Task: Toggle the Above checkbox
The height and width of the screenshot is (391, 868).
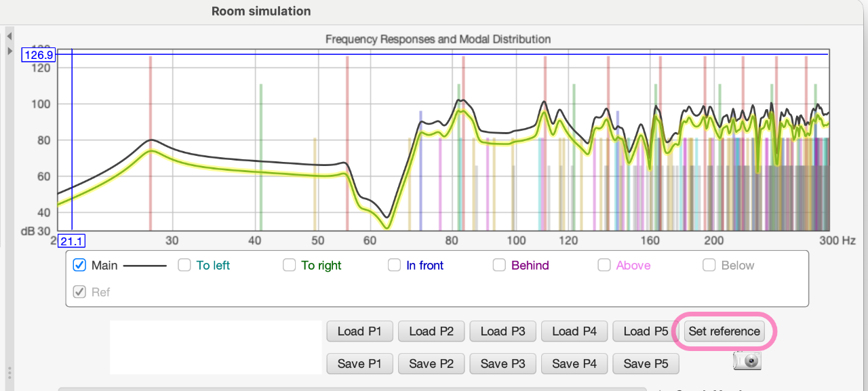Action: [604, 266]
